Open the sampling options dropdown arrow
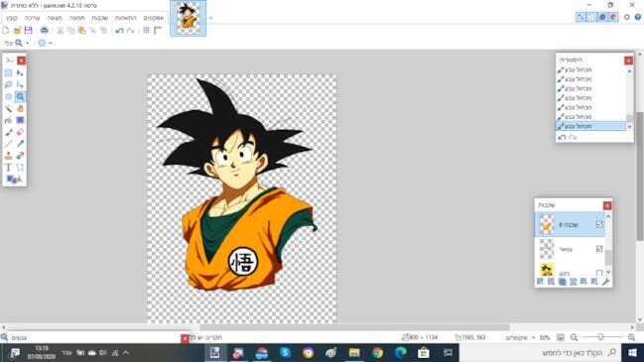Image resolution: width=644 pixels, height=362 pixels. [50, 43]
